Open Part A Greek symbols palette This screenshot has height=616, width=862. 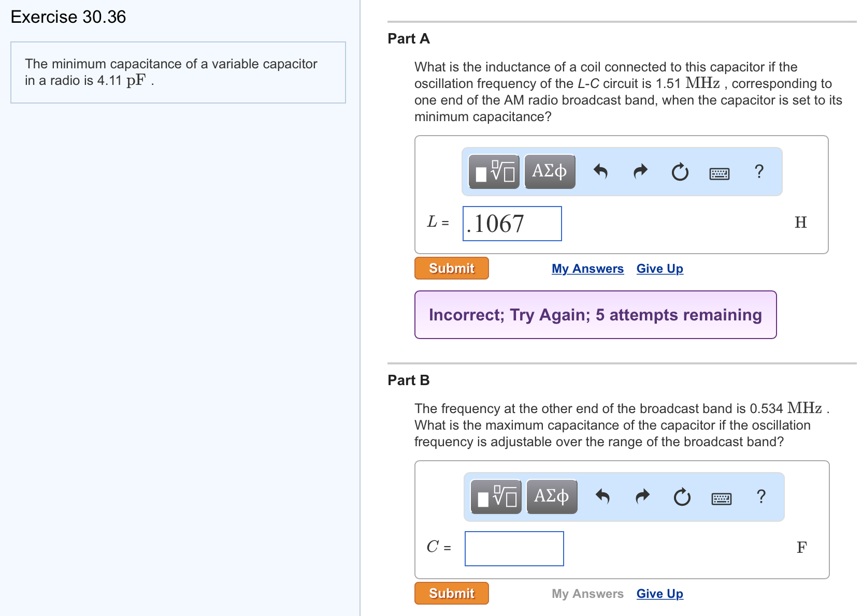pyautogui.click(x=550, y=171)
